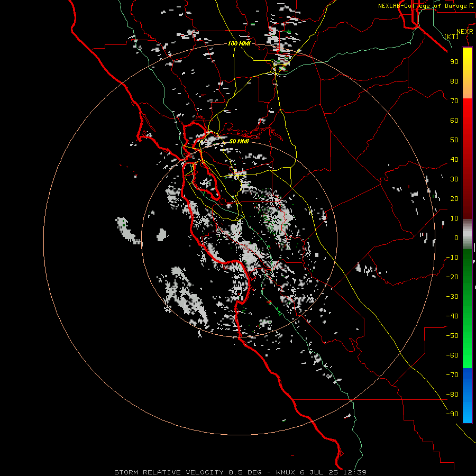Click the "-30" value on velocity scale
Viewport: 476px width, 476px height.
click(452, 297)
